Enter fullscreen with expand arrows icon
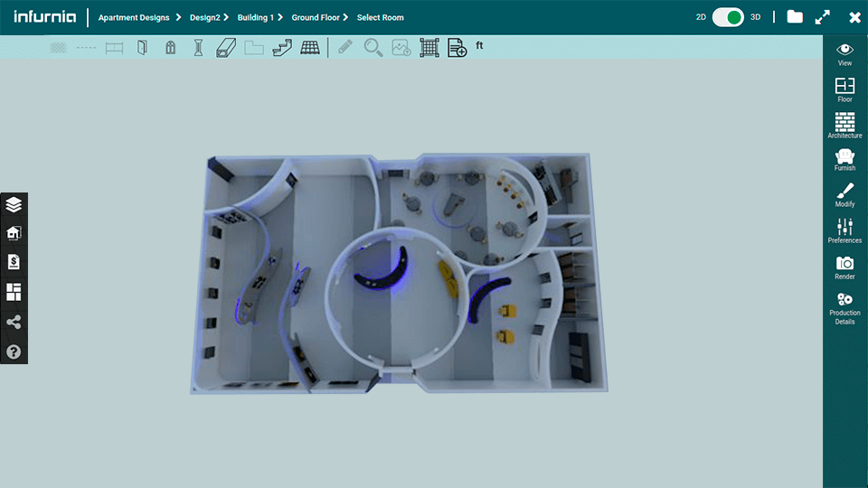Viewport: 868px width, 488px height. [823, 17]
